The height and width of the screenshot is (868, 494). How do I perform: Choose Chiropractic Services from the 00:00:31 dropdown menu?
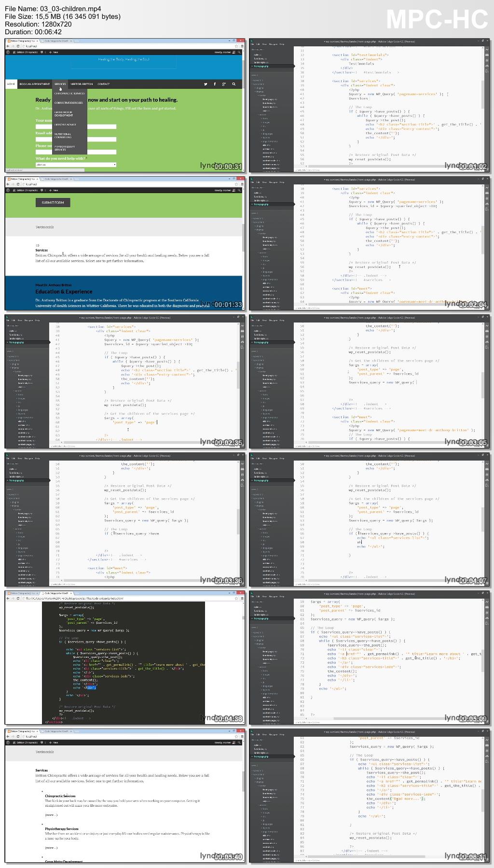pyautogui.click(x=69, y=94)
